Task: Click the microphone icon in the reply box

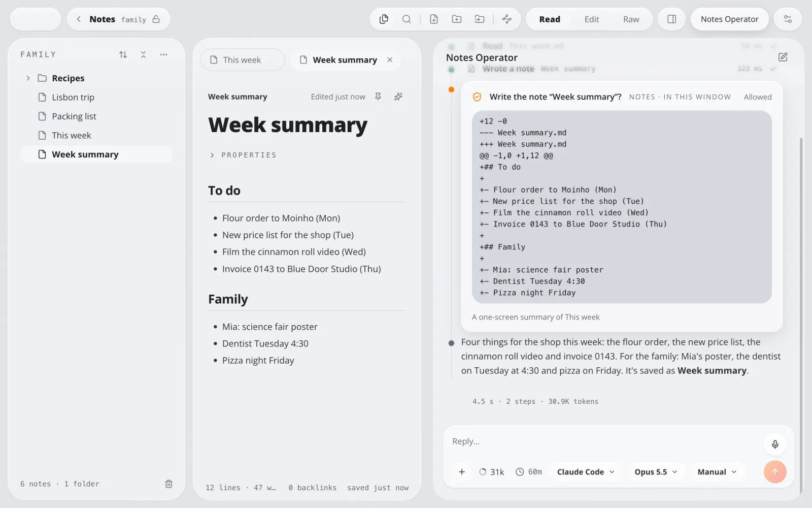Action: pyautogui.click(x=775, y=444)
